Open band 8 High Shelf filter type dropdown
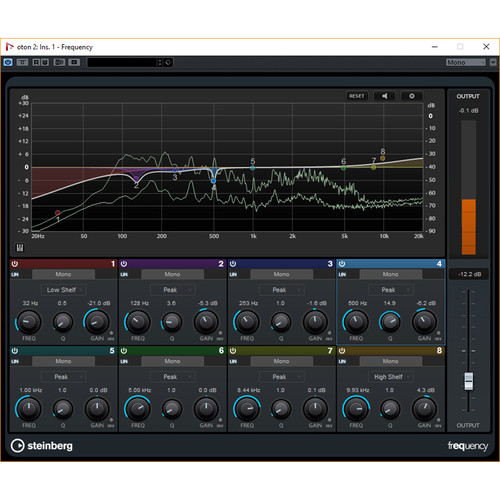Image resolution: width=500 pixels, height=500 pixels. (391, 377)
